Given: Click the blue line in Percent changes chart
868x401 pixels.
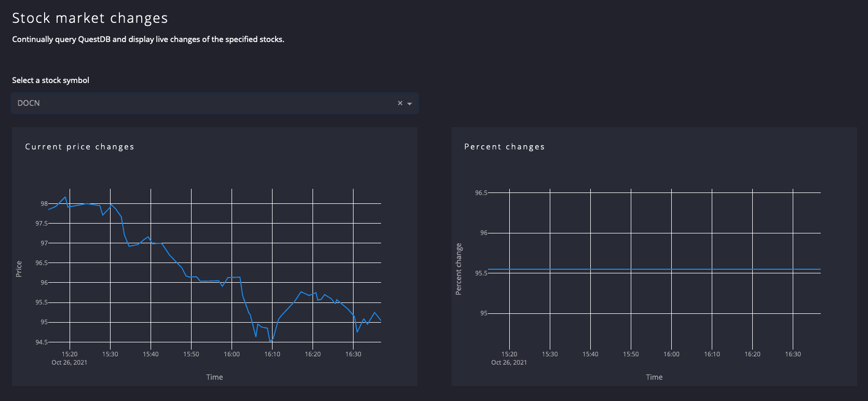Looking at the screenshot, I should pyautogui.click(x=654, y=269).
